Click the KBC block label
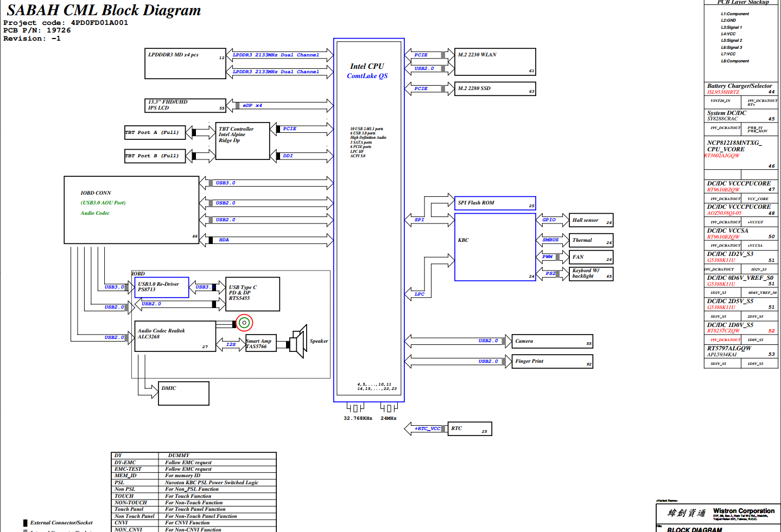This screenshot has width=781, height=532. point(463,240)
